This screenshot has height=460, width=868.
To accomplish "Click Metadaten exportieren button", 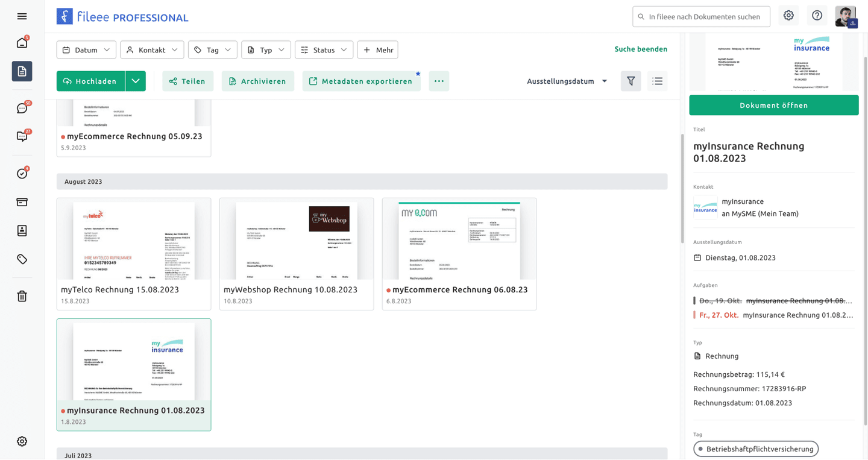I will tap(362, 81).
